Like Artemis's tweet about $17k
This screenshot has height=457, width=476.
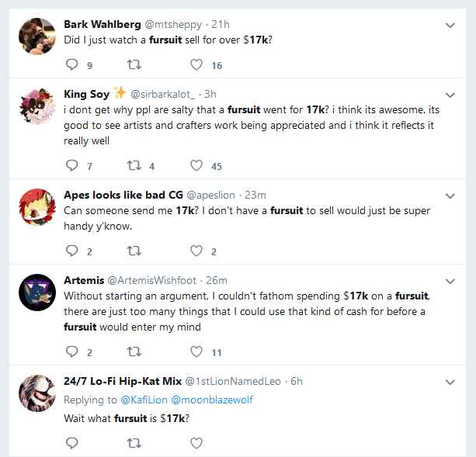[196, 351]
